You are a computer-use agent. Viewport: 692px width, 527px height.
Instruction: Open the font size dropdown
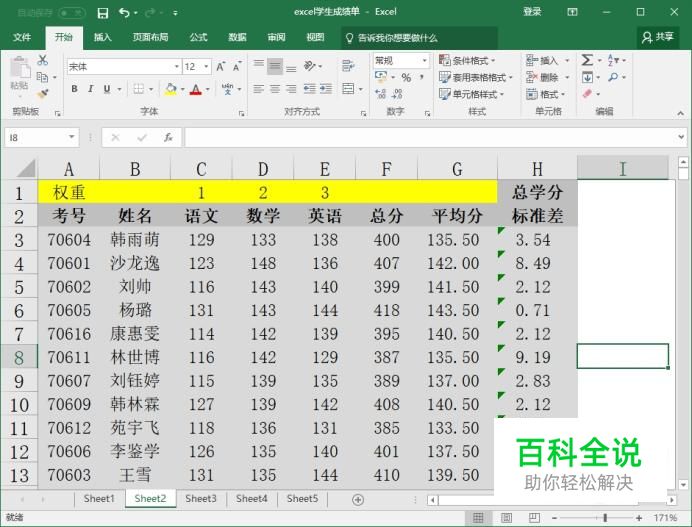coord(206,67)
